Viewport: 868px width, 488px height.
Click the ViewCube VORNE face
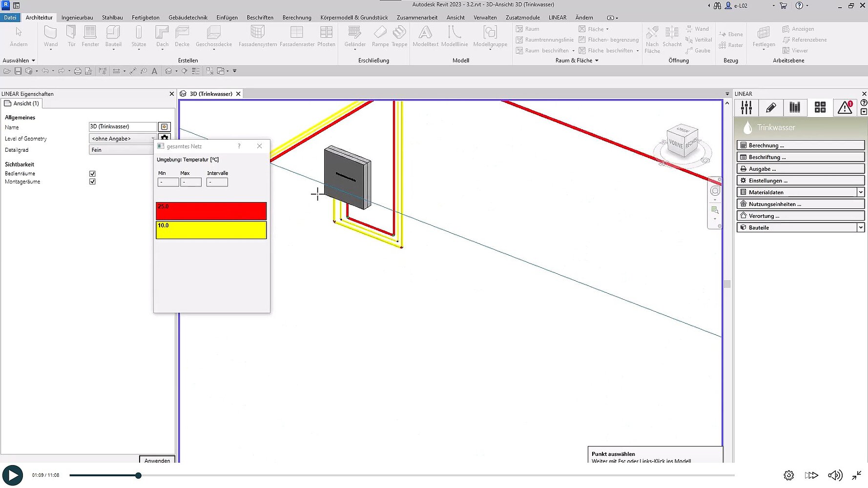[676, 144]
